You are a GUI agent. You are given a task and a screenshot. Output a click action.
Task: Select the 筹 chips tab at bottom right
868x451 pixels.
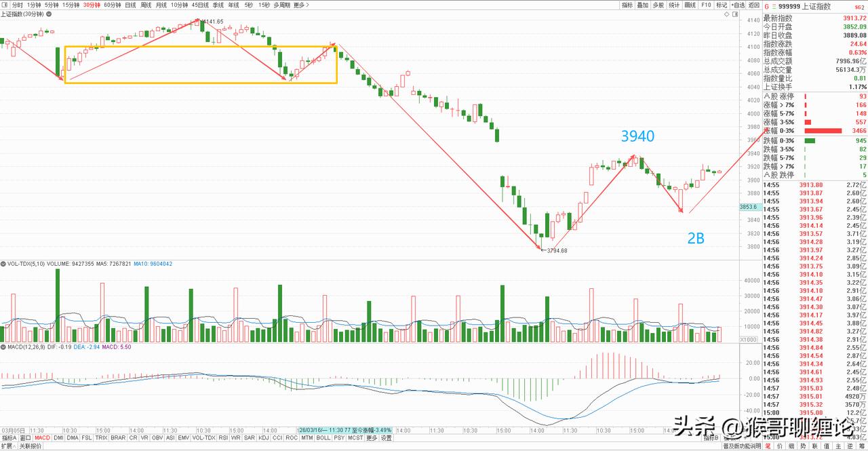861,446
